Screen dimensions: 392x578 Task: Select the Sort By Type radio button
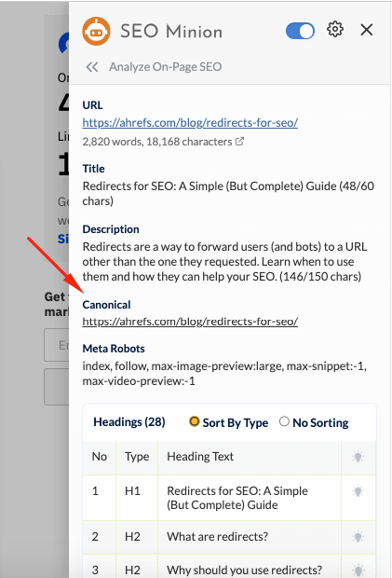(195, 421)
